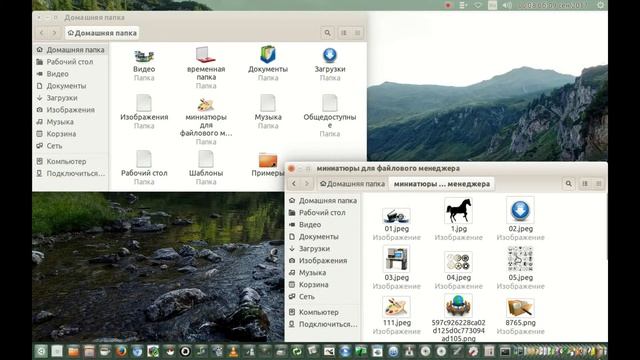Click the Домашняя папка path button in the back window

tap(102, 33)
